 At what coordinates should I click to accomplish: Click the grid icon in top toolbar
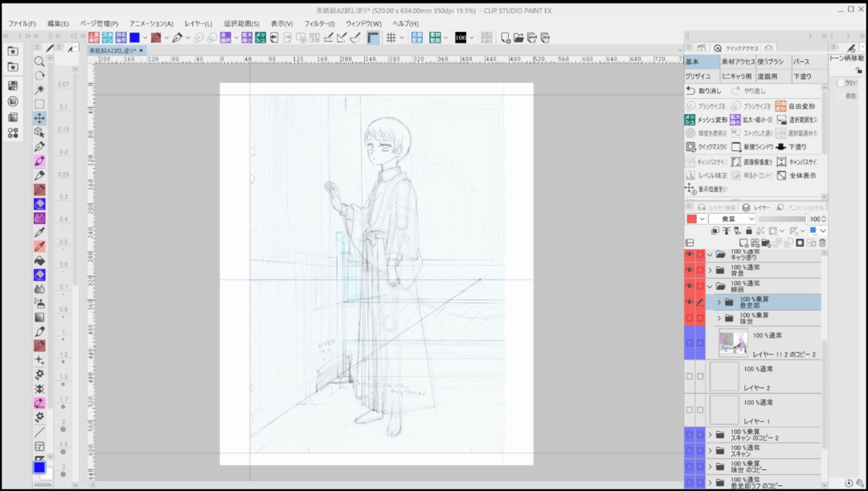coord(391,38)
